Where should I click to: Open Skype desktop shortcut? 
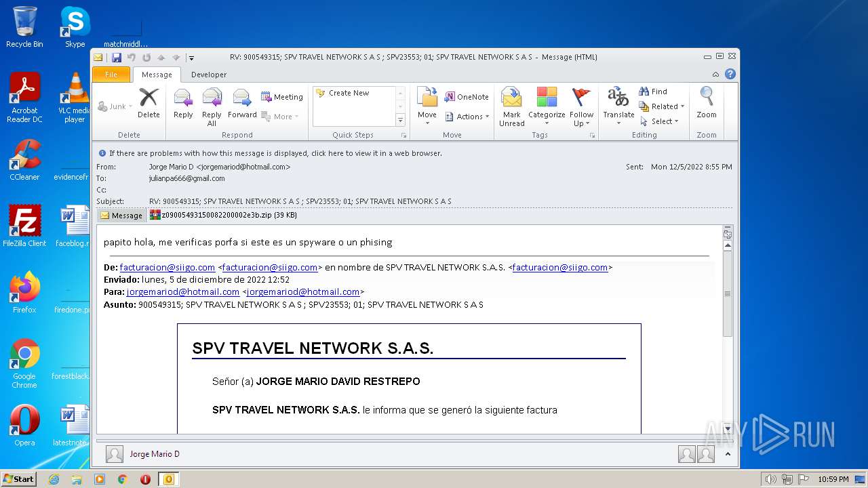(75, 28)
